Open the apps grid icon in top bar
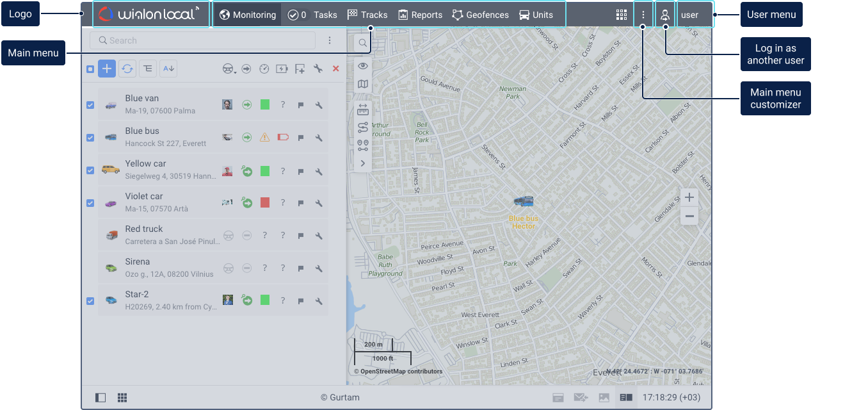This screenshot has width=868, height=410. pos(621,15)
